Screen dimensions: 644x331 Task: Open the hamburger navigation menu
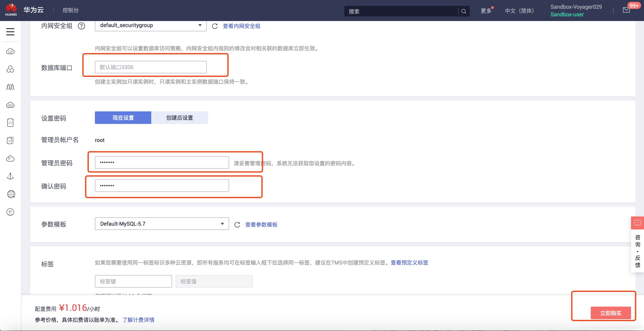(x=10, y=32)
